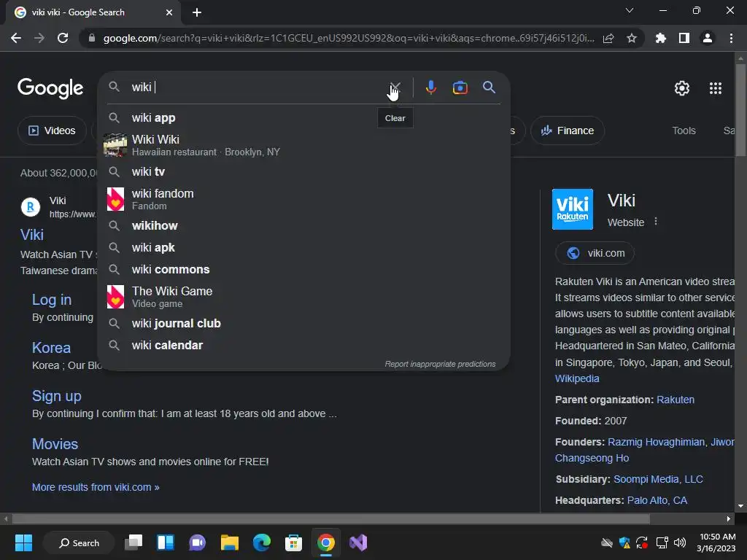Toggle Chrome side panel
Viewport: 747px width, 560px height.
click(x=684, y=38)
